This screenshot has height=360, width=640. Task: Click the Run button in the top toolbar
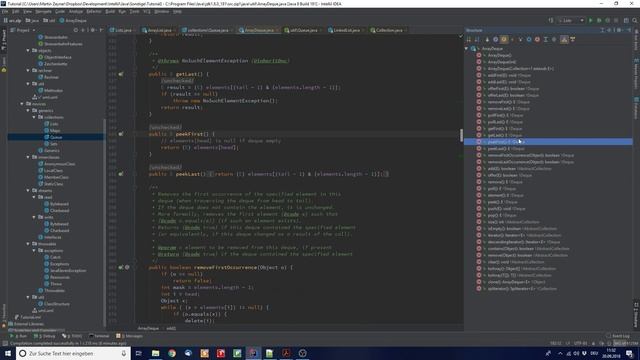coord(591,20)
